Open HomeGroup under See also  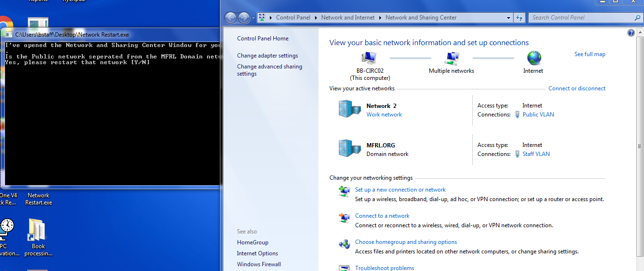pos(253,242)
